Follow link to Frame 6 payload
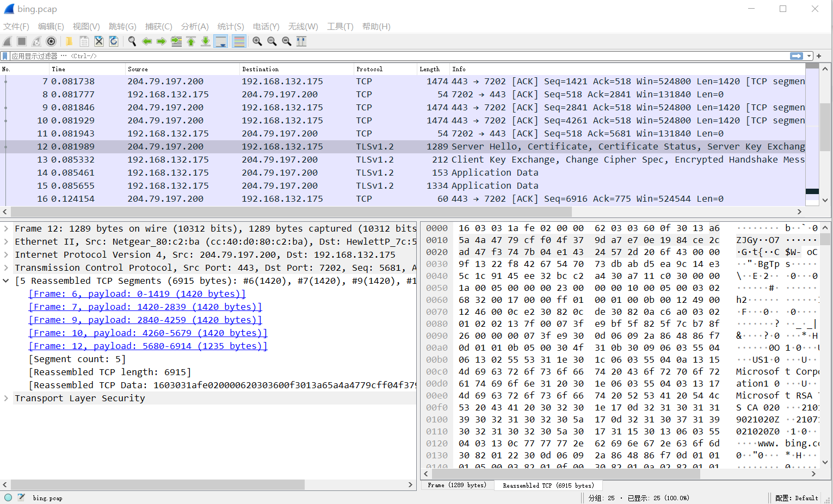This screenshot has height=504, width=833. click(x=137, y=294)
